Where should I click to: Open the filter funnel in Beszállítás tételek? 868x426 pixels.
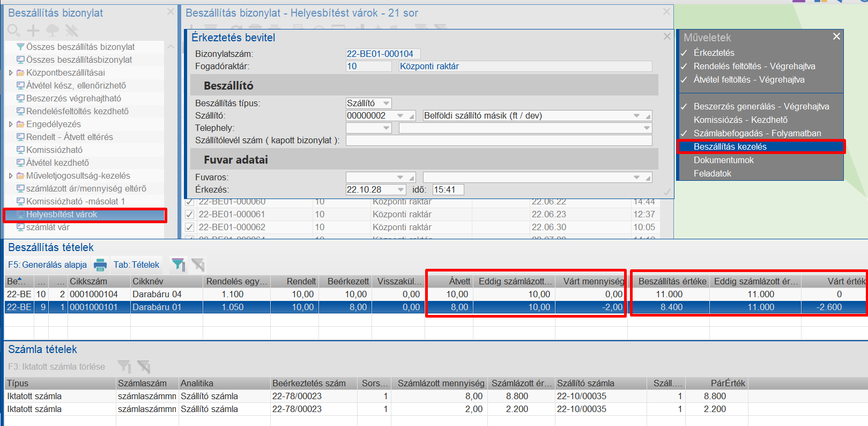pos(178,265)
